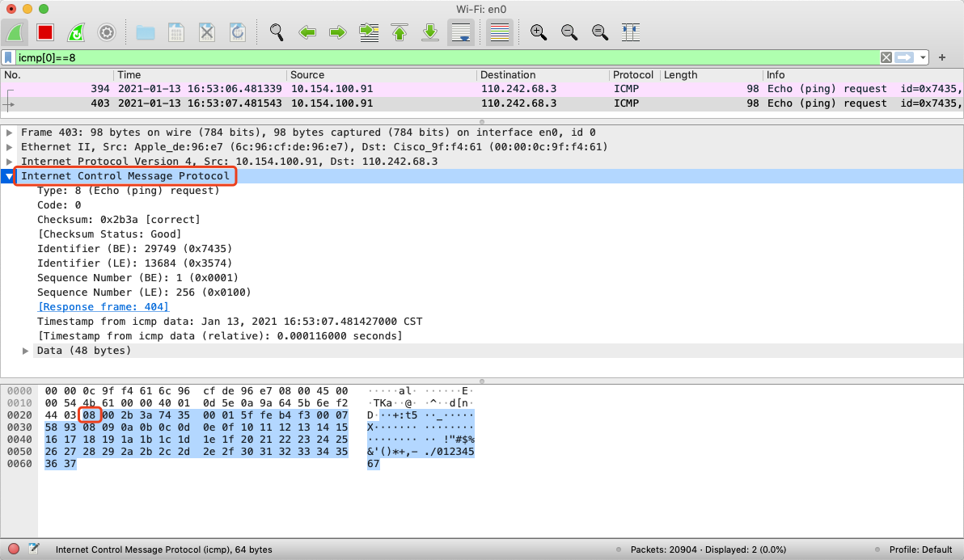Expand the Ethernet II row

point(9,147)
